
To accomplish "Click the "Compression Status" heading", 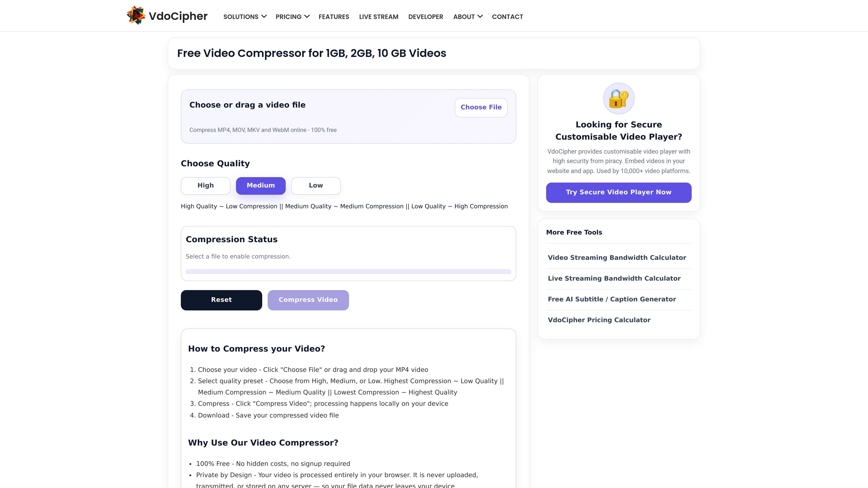I will 231,239.
